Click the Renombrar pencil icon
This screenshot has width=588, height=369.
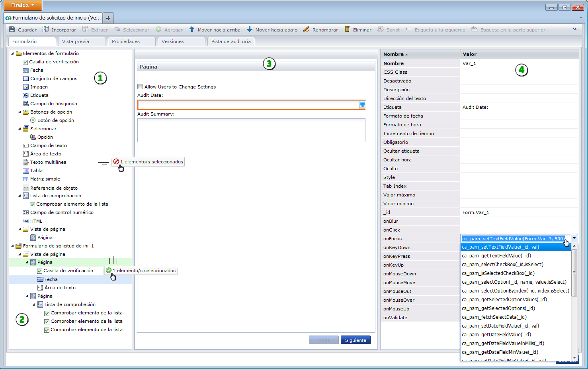[x=306, y=29]
